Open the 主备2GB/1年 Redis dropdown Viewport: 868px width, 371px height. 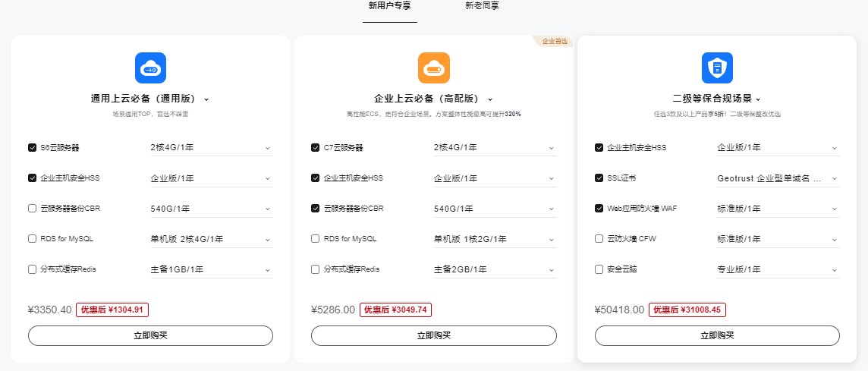(x=495, y=269)
